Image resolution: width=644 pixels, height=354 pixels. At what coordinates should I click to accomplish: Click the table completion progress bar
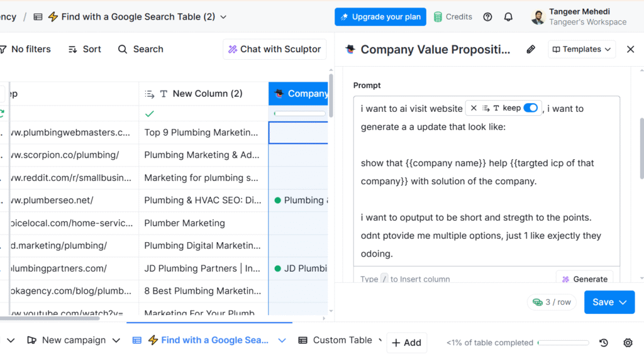563,343
